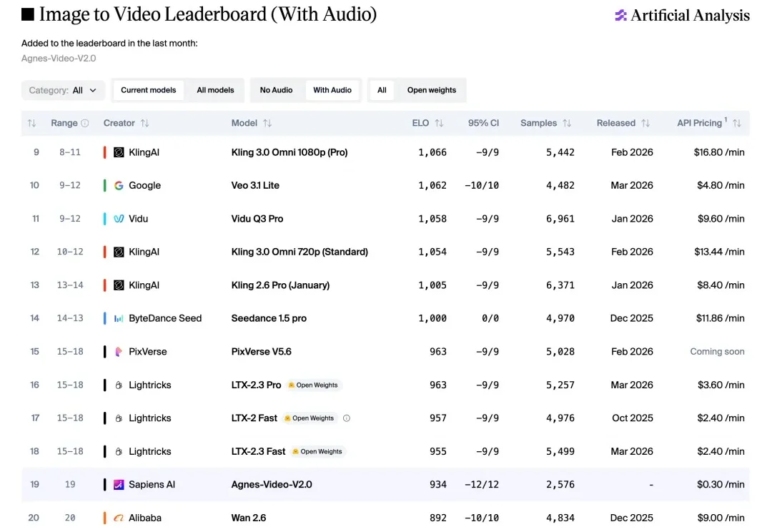Viewport: 772px width, 532px height.
Task: Click the Open Weights badge on LTX-2.3 Pro
Action: (x=313, y=385)
